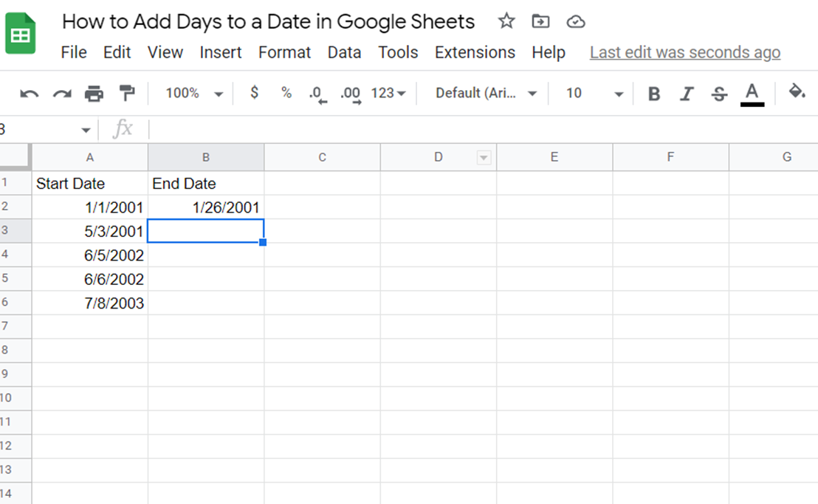
Task: Select the column E header
Action: [554, 157]
